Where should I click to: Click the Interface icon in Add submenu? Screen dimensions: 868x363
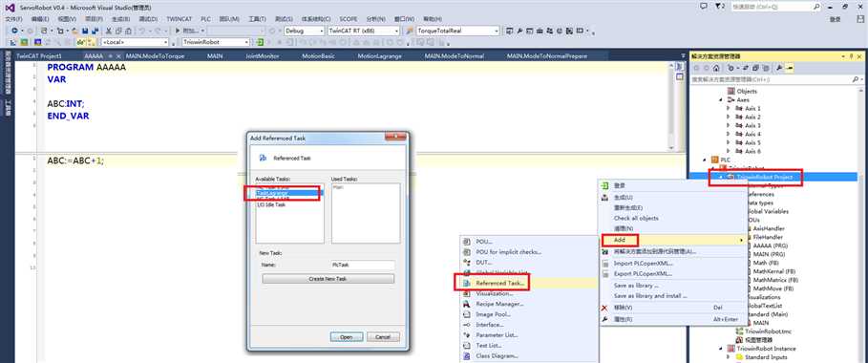(x=466, y=325)
